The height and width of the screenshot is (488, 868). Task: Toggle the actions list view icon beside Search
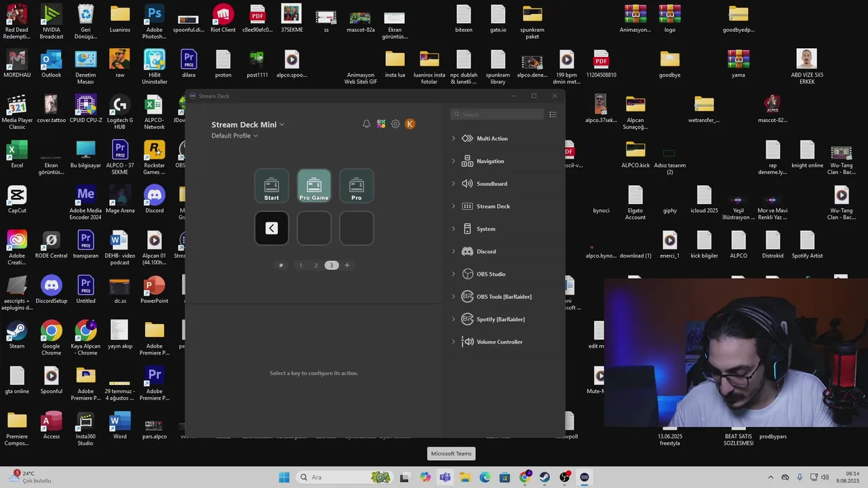[x=553, y=115]
